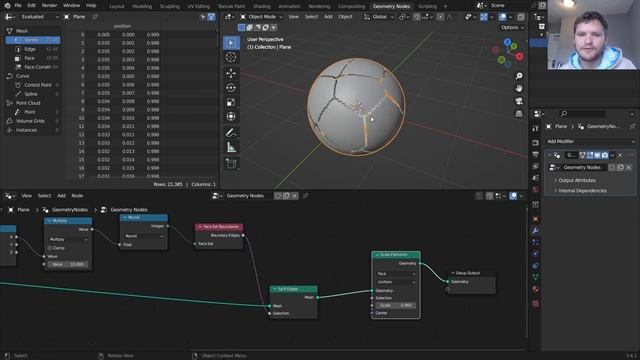Open the Modifier properties wrench tab

pos(536,231)
